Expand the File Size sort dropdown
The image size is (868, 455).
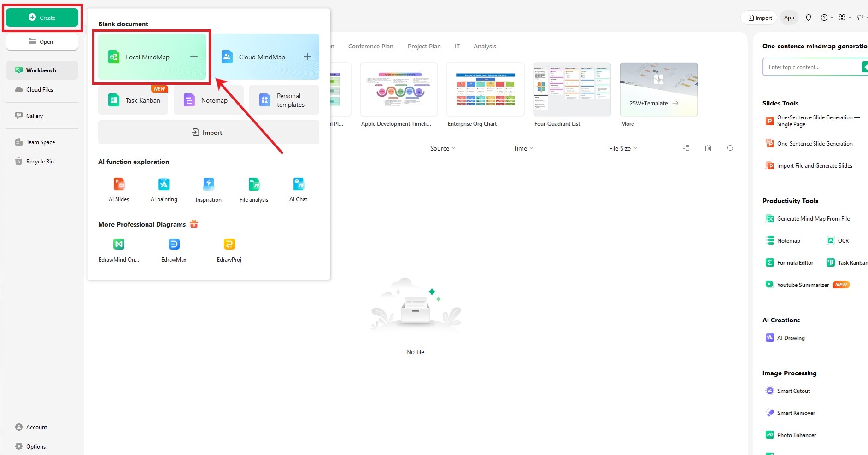coord(623,148)
